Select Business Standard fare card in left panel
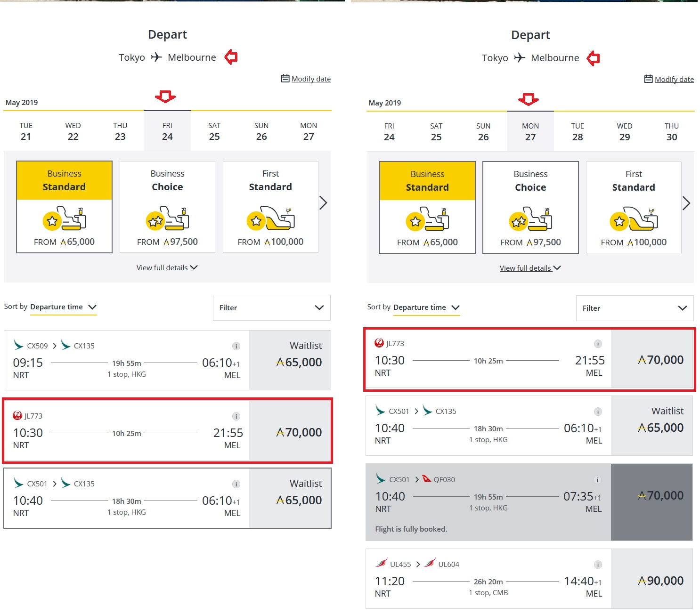Screen dimensions: 700x614 pyautogui.click(x=64, y=207)
